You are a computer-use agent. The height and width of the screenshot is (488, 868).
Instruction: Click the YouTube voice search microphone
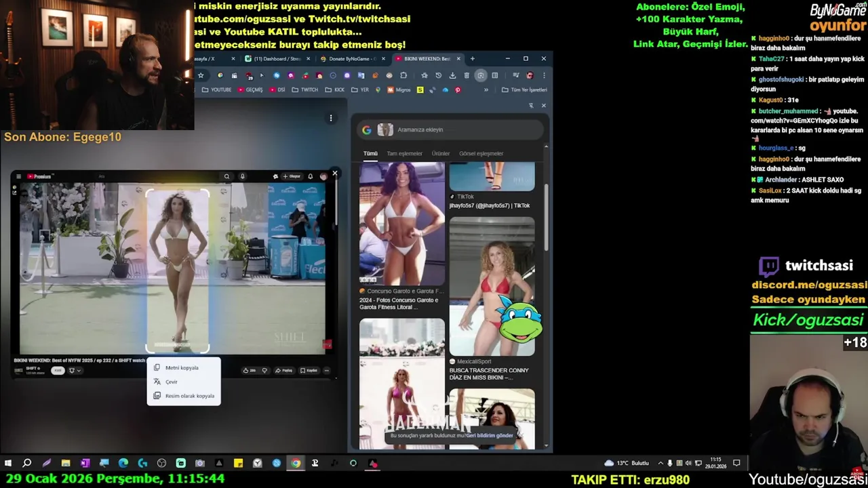click(x=242, y=176)
